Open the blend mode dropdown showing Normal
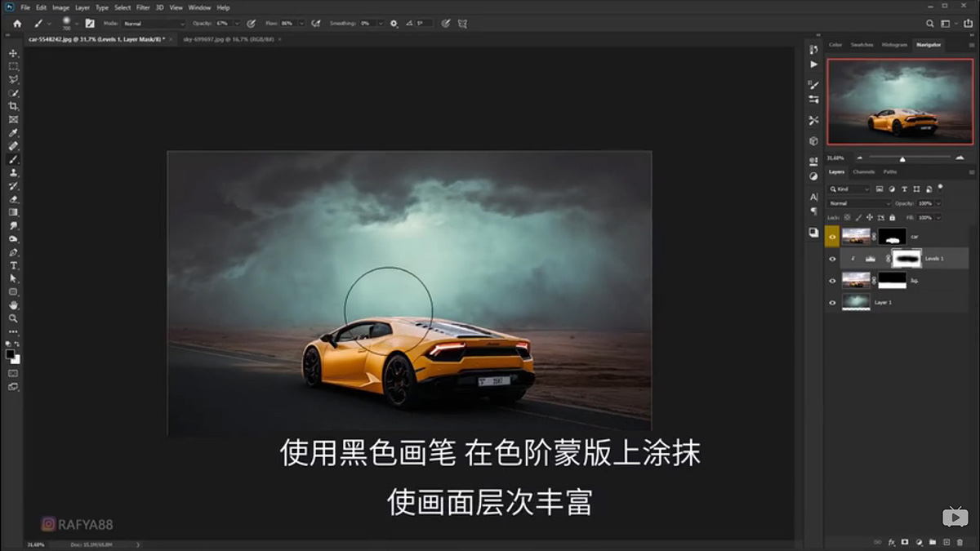This screenshot has width=980, height=551. click(858, 203)
